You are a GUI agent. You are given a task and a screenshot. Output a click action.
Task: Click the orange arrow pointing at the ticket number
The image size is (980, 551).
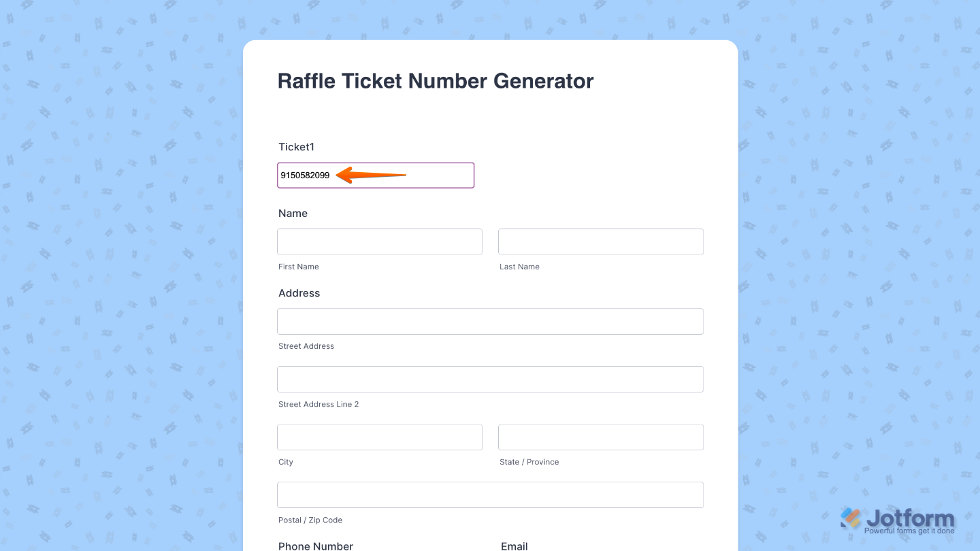(371, 175)
